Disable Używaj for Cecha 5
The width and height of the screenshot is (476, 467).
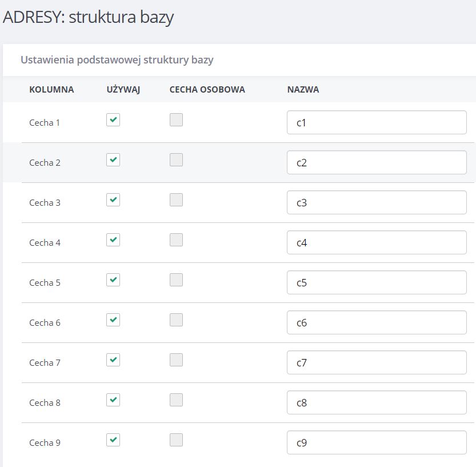coord(113,280)
